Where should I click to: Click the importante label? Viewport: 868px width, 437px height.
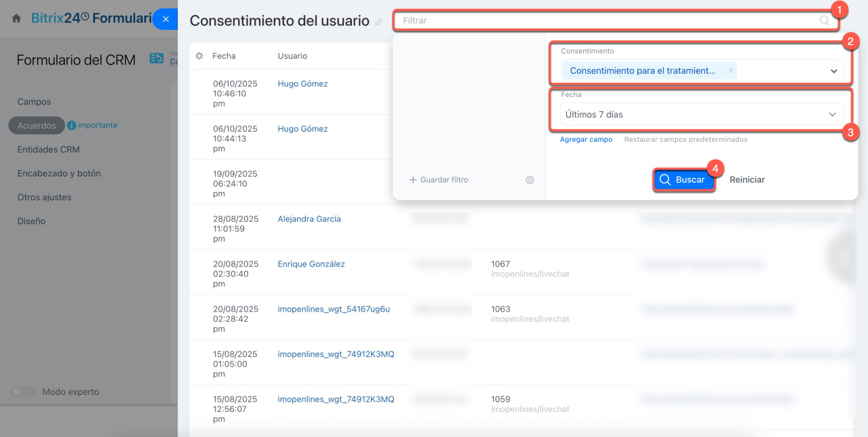point(98,126)
